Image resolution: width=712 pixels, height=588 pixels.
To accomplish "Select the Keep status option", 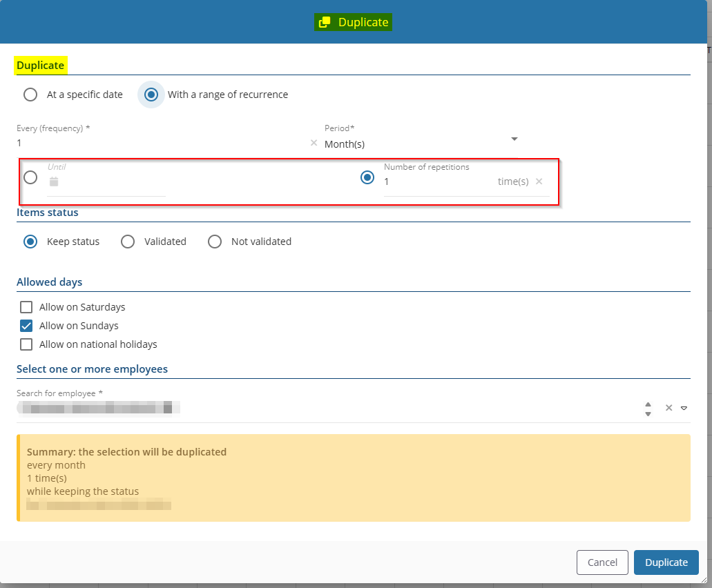I will pos(30,242).
